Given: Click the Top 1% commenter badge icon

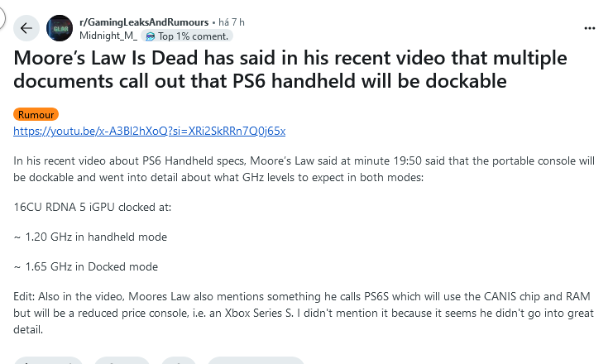Looking at the screenshot, I should click(150, 36).
